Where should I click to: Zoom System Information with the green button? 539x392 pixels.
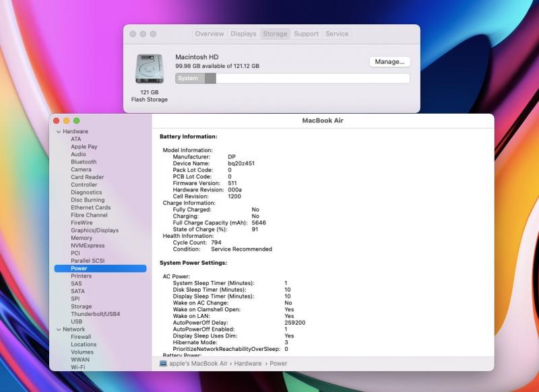click(77, 121)
